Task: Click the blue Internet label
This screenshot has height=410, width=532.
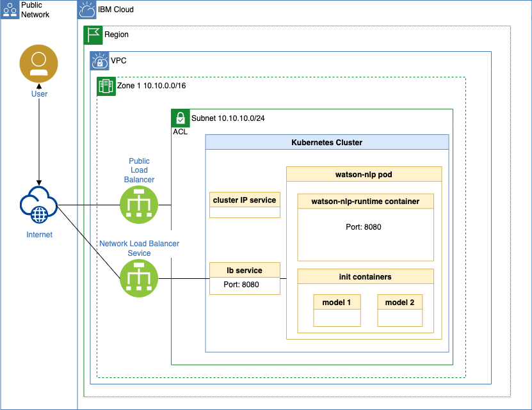Action: point(39,235)
